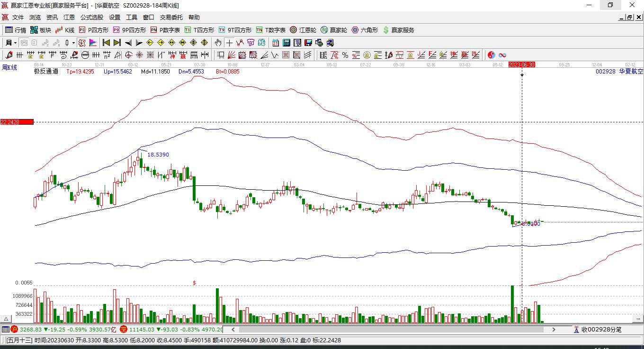Image resolution: width=644 pixels, height=349 pixels.
Task: Click the red 22.2428 price marker
Action: pos(17,122)
